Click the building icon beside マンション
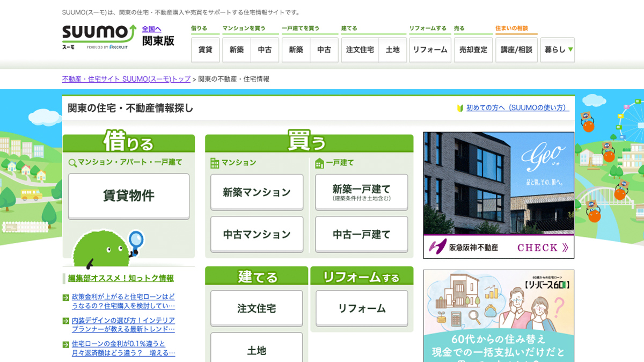 215,163
